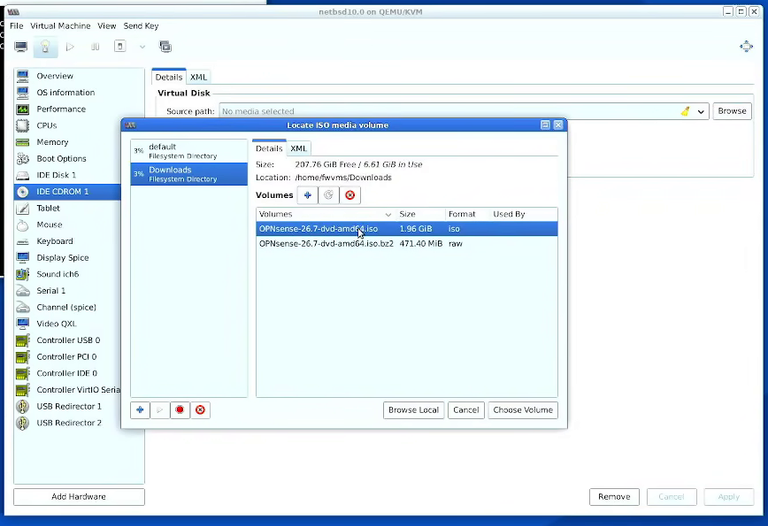Click the Add Hardware button
This screenshot has height=526, width=768.
point(79,497)
